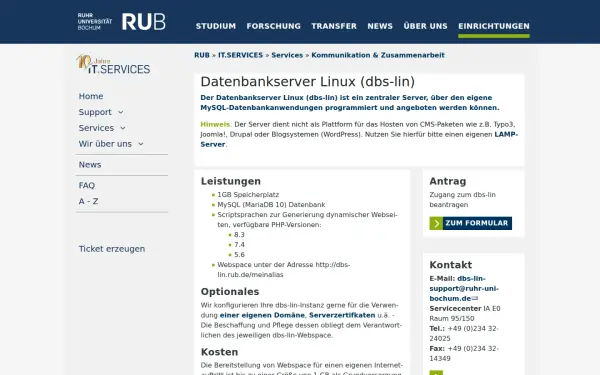Select the Einrichtungen menu item
This screenshot has width=600, height=375.
(x=494, y=26)
